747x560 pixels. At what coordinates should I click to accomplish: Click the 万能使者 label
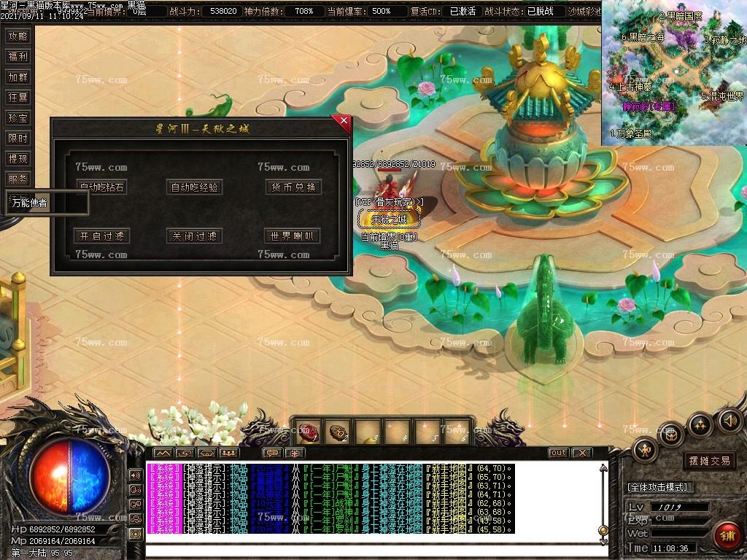click(x=29, y=203)
